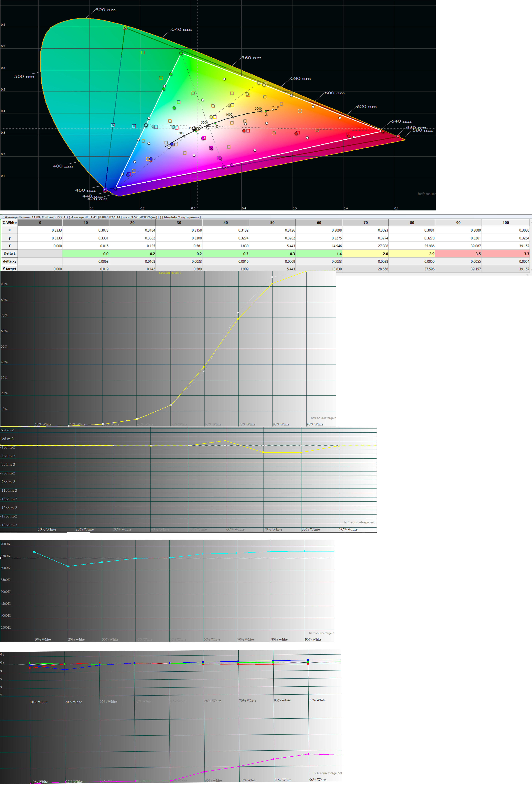532x798 pixels.
Task: Click luminance Y value 0.015 cell
Action: pos(86,246)
